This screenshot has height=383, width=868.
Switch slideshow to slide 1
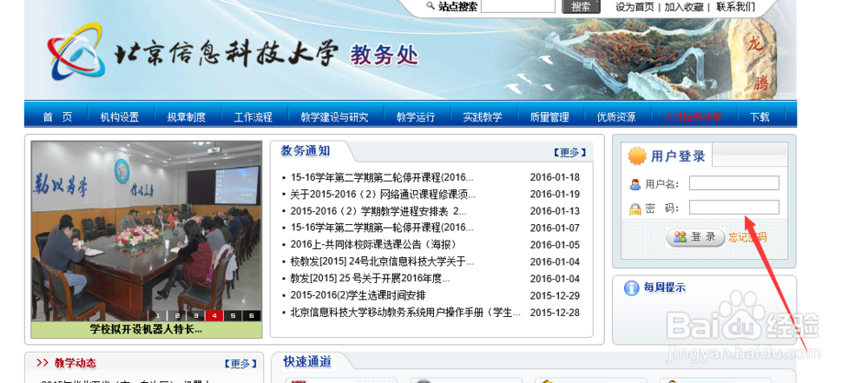coord(158,316)
